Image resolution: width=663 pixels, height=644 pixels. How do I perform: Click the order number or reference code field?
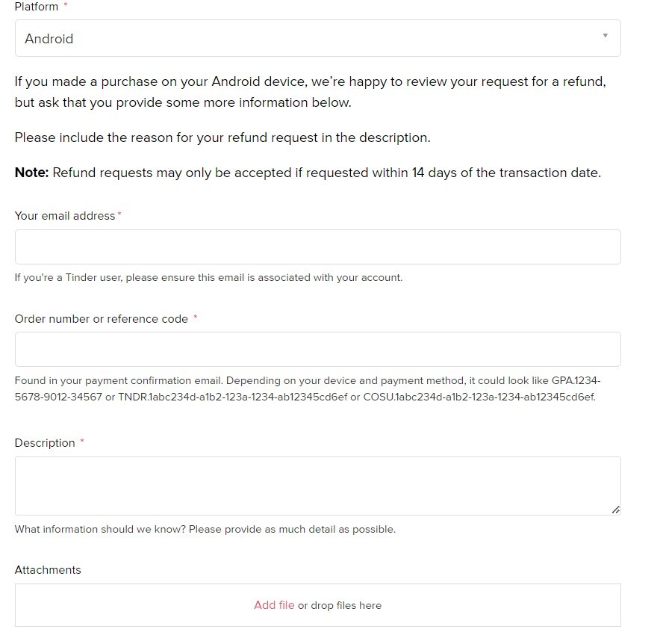pyautogui.click(x=317, y=349)
